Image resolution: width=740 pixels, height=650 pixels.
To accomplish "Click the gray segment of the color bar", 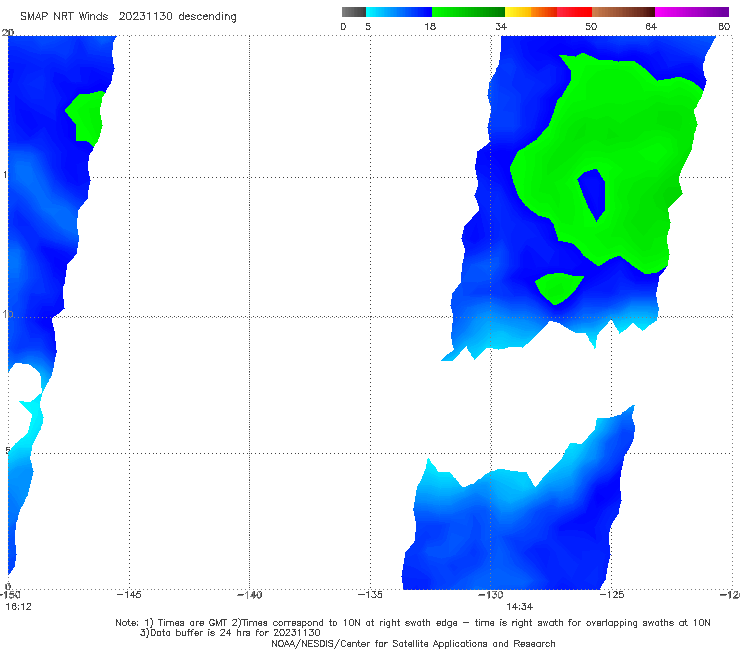I will 354,12.
